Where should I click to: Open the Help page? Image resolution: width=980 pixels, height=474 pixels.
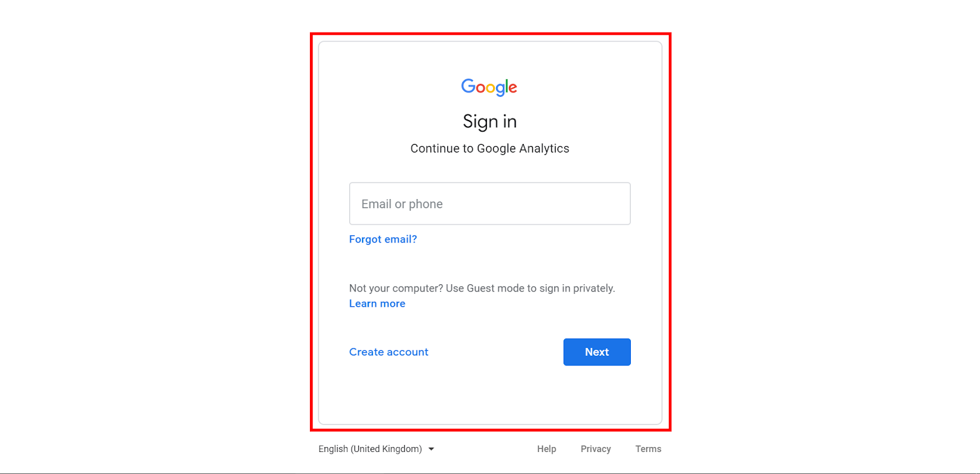point(546,449)
